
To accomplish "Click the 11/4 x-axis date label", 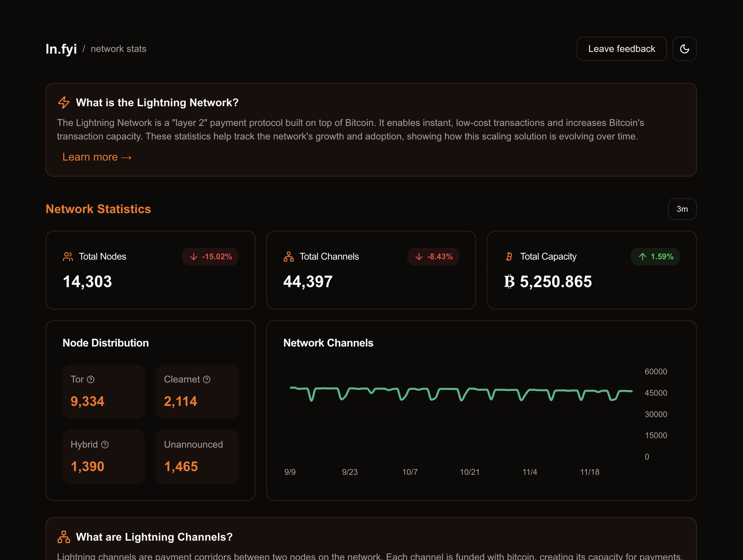I will coord(530,472).
